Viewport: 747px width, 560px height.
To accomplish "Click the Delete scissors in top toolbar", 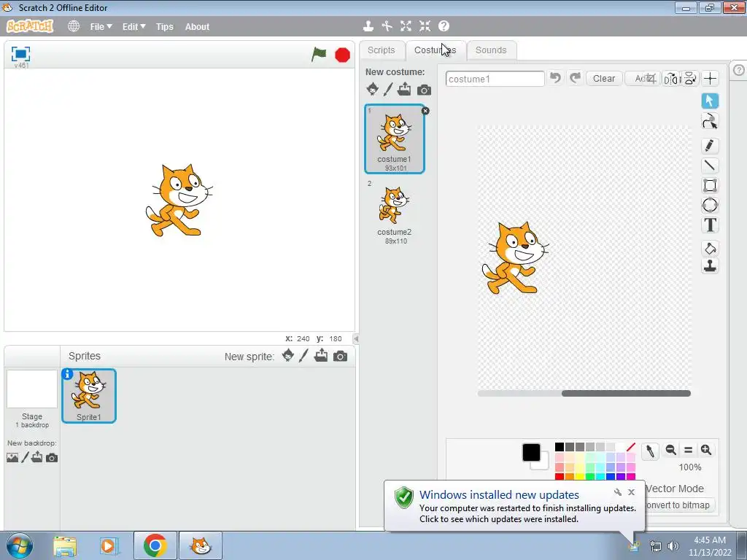I will [387, 26].
